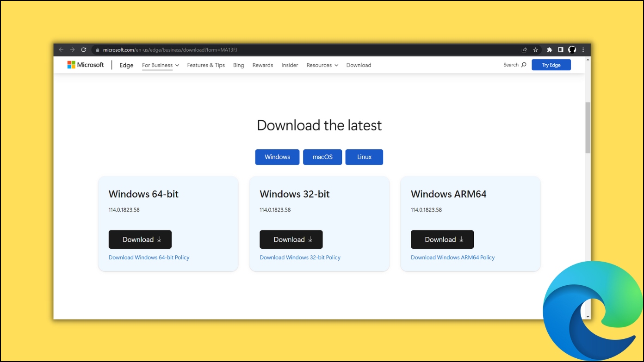Click the scrollbar down arrow
The image size is (644, 362).
[x=588, y=316]
